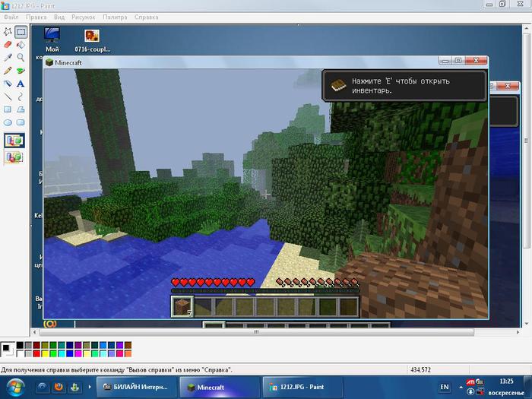Pick the white color swatch
532x399 pixels.
pyautogui.click(x=20, y=353)
